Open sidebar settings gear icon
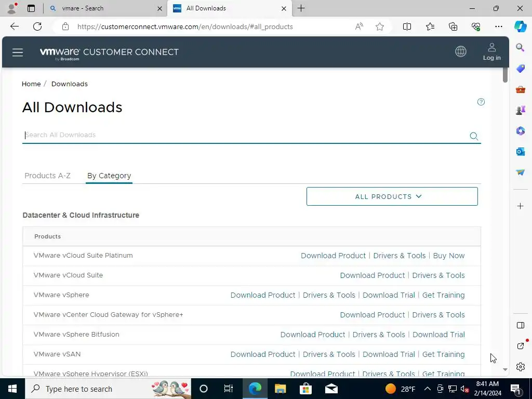 click(520, 367)
